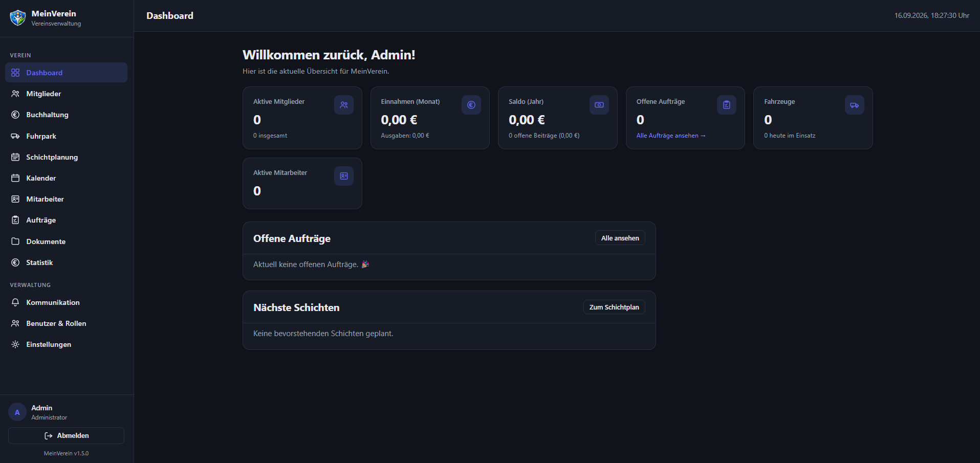Click the Statistik icon in sidebar
The image size is (980, 463).
[x=15, y=262]
